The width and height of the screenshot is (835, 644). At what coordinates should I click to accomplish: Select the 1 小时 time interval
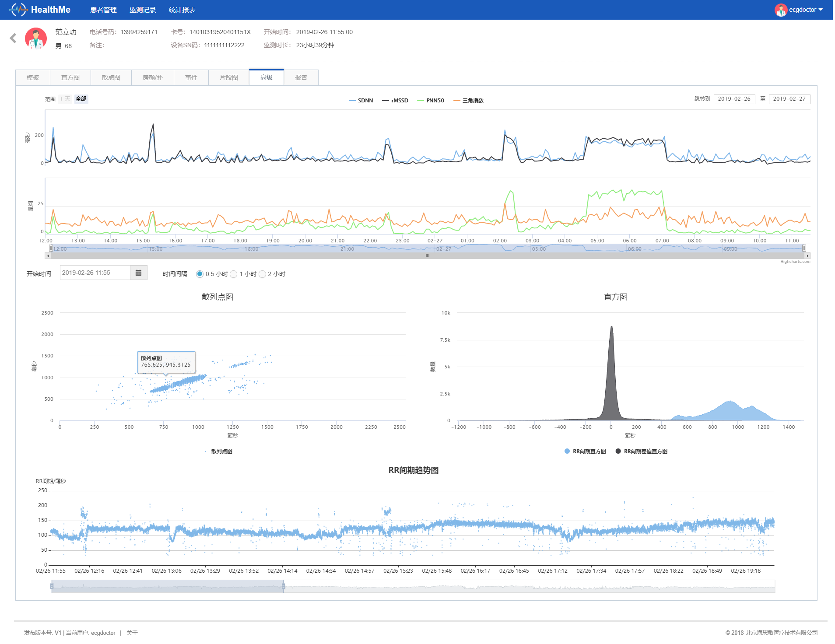pos(234,274)
